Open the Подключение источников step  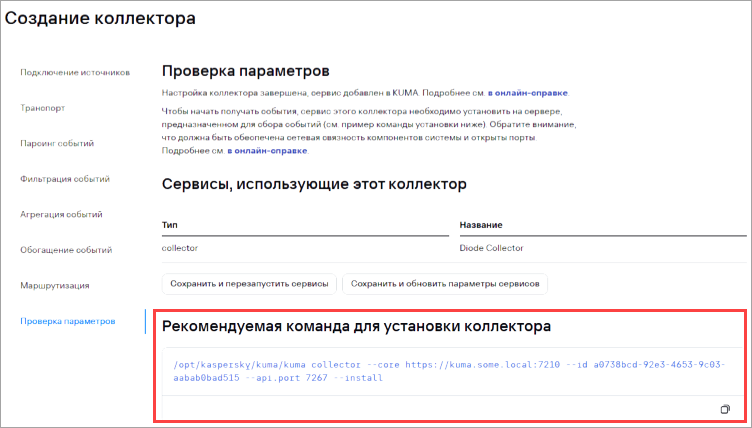click(75, 72)
